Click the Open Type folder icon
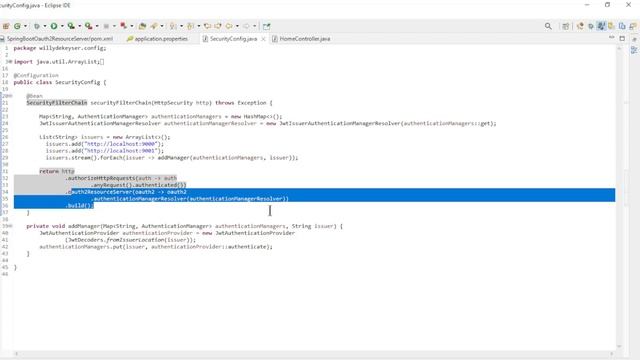The width and height of the screenshot is (640, 360). (142, 26)
